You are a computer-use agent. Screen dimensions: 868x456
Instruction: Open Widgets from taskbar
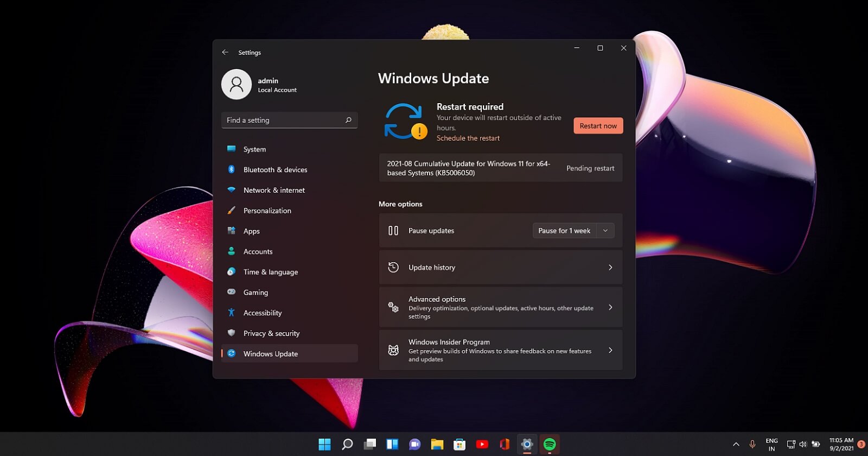coord(392,445)
